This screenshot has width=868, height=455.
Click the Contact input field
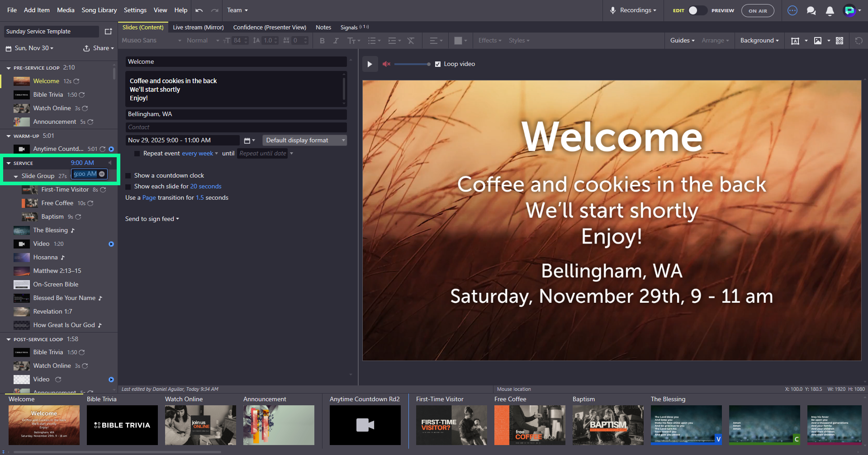(x=236, y=127)
